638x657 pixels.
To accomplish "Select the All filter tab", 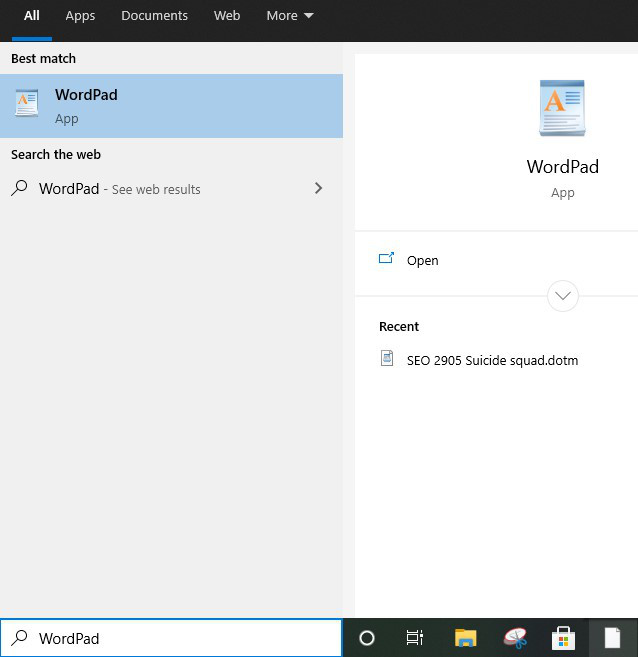I will pyautogui.click(x=32, y=16).
